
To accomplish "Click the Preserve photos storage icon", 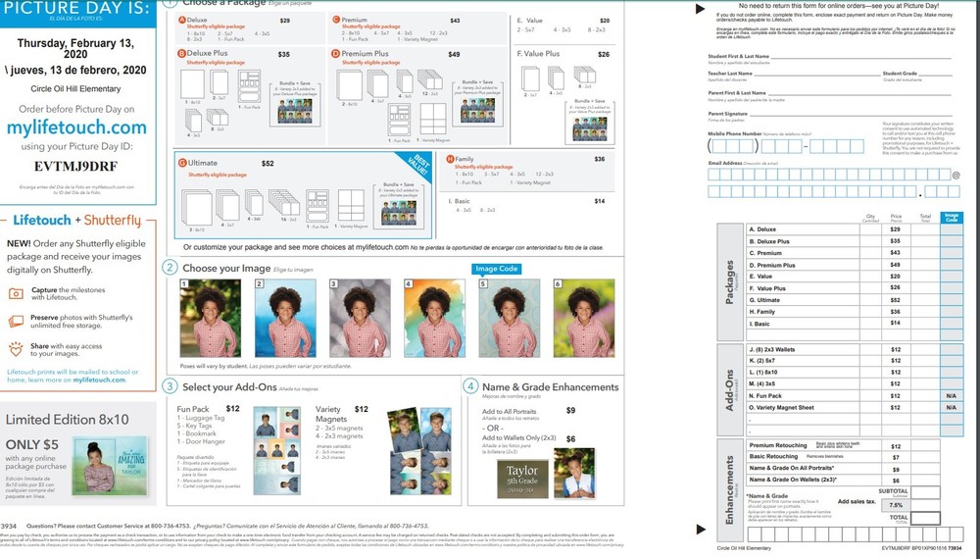I will tap(16, 322).
